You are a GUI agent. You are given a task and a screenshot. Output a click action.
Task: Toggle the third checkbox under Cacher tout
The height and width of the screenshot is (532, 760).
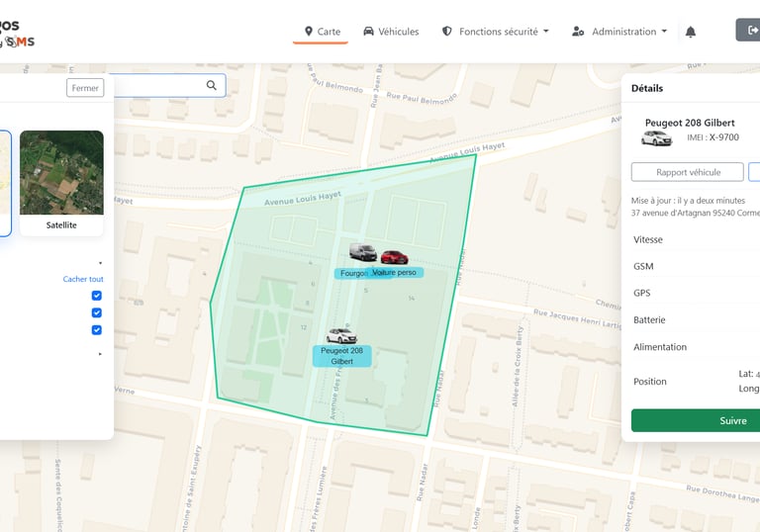[96, 330]
